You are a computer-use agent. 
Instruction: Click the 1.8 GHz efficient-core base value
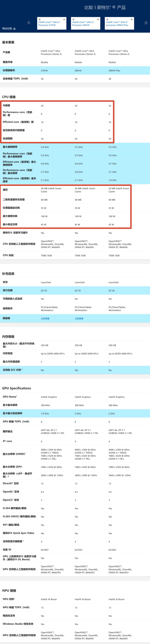click(112, 180)
